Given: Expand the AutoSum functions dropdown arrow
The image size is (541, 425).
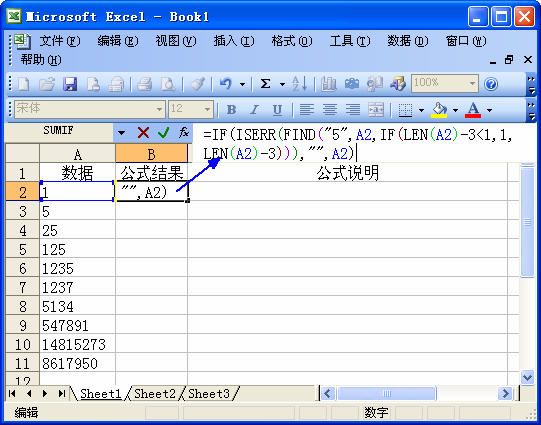Looking at the screenshot, I should [x=282, y=84].
